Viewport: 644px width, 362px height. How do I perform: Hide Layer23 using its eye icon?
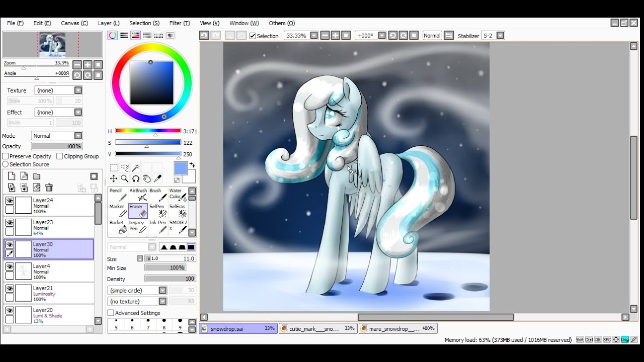10,223
